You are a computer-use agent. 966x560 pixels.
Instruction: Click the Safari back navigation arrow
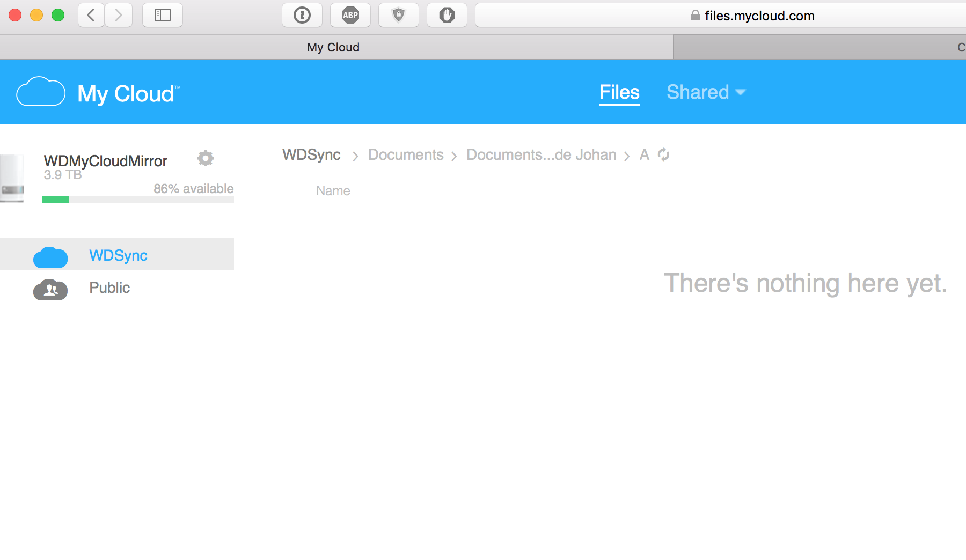coord(91,15)
